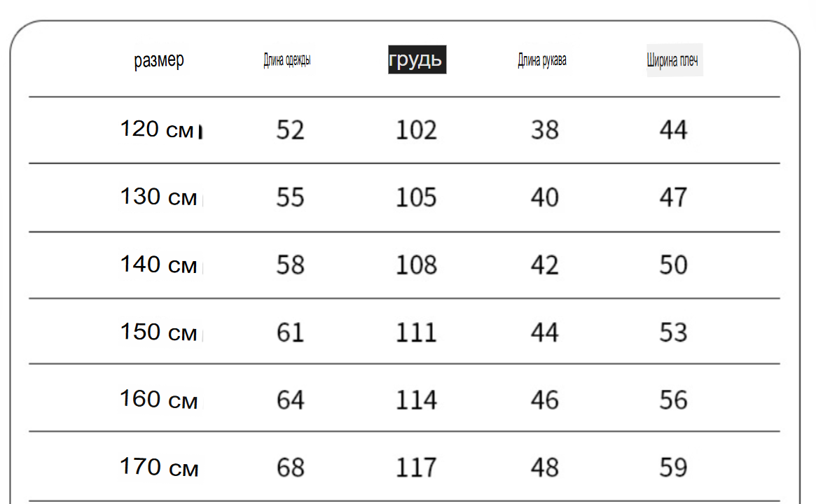
Task: Select the 170 см size row label
Action: [159, 467]
